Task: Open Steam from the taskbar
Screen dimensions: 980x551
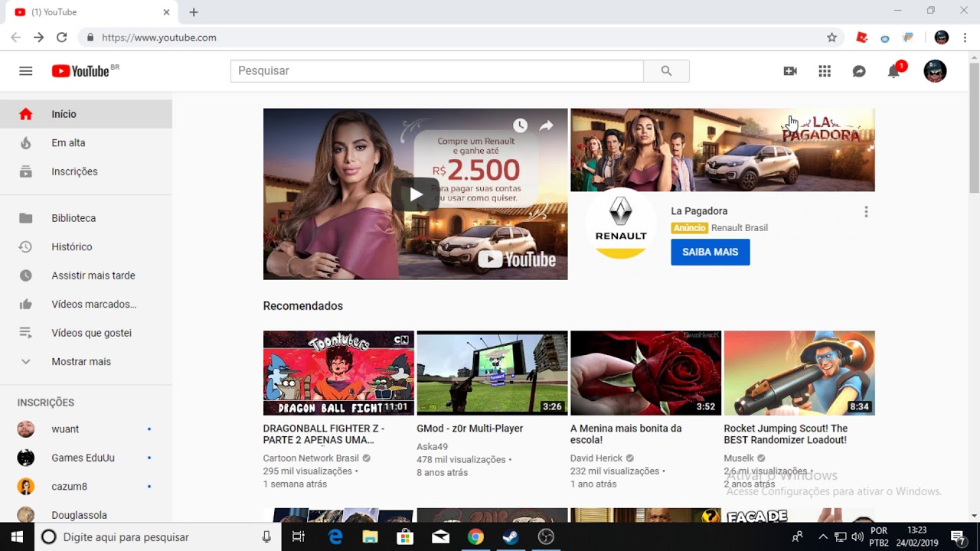Action: [x=511, y=536]
